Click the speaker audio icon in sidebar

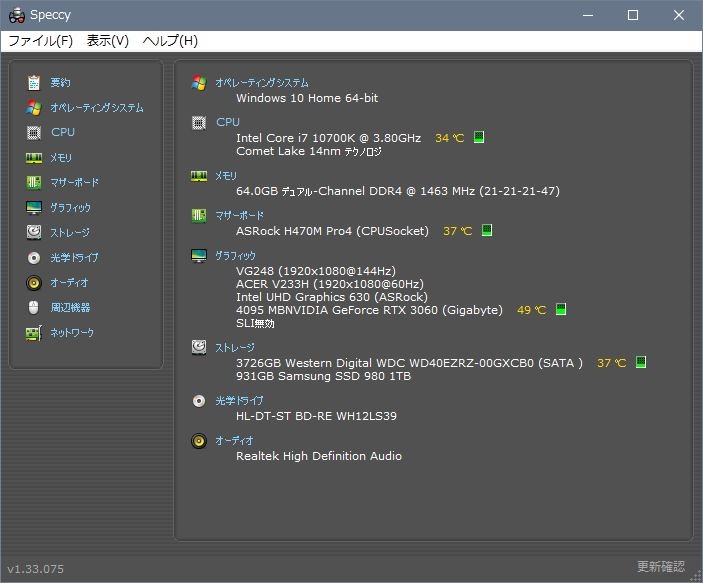point(34,283)
